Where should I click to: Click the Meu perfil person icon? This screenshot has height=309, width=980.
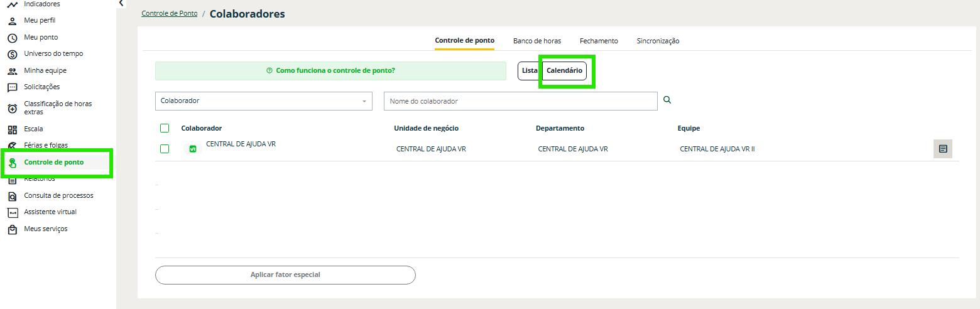[12, 21]
